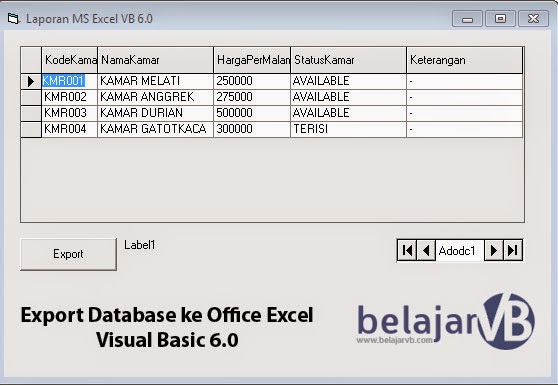The height and width of the screenshot is (386, 558).
Task: Click cell KAMAR MELATI
Action: tap(156, 81)
